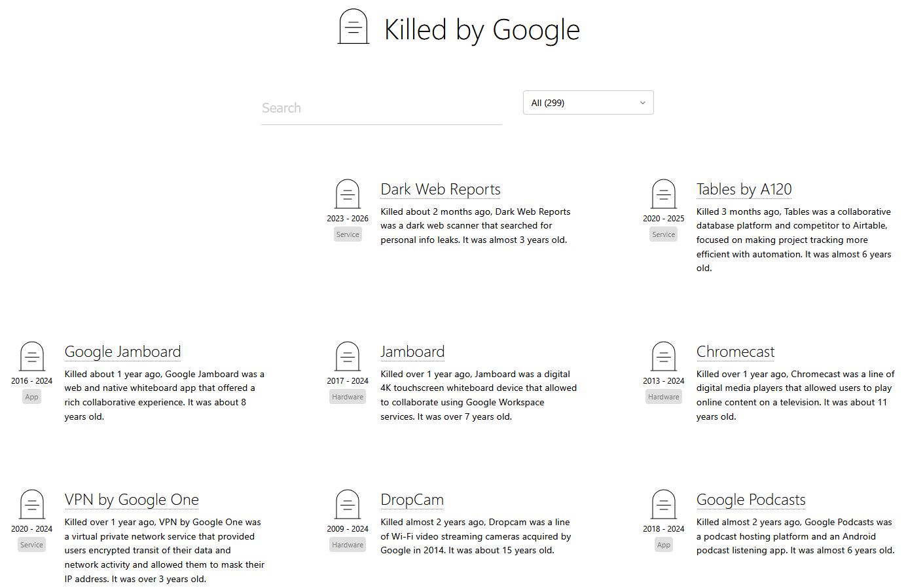Screen dimensions: 906x588
Task: Click the Killed by Google page title
Action: point(482,29)
